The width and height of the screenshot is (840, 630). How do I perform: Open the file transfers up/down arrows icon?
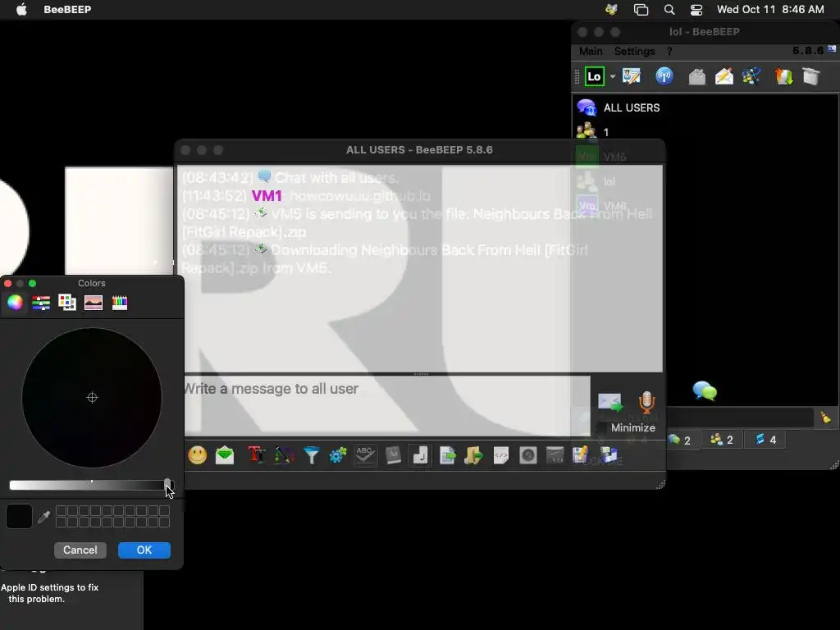783,76
